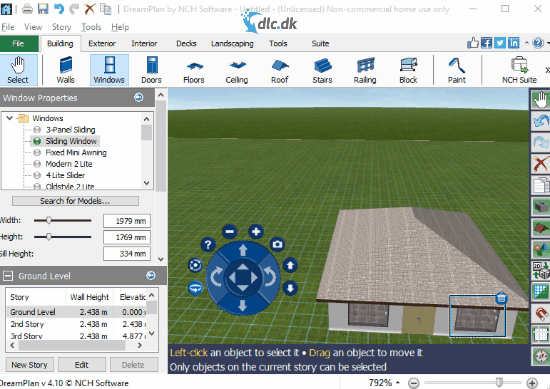Zoom out with navigation wheel minus
This screenshot has height=389, width=550.
pos(230,232)
